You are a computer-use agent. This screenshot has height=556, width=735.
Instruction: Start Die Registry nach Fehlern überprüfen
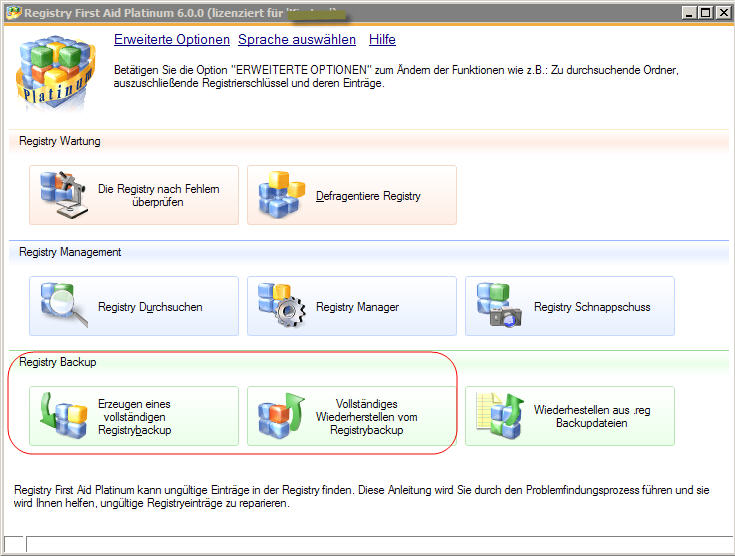134,195
